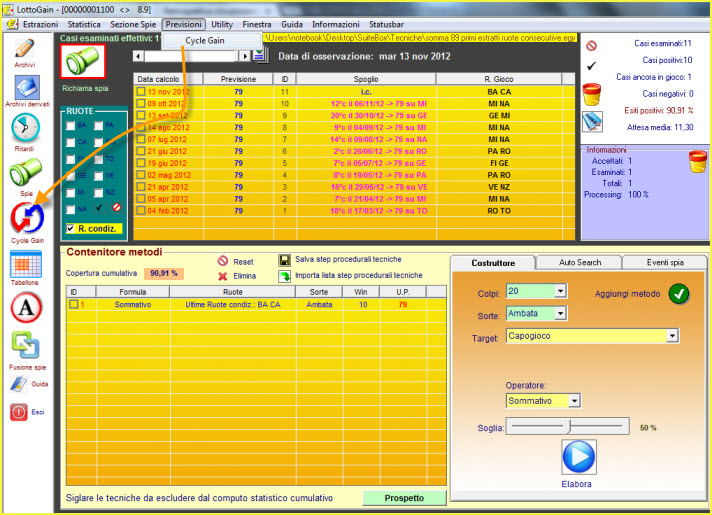This screenshot has width=712, height=515.
Task: Uncheck R. condiz. checkbox
Action: [70, 228]
